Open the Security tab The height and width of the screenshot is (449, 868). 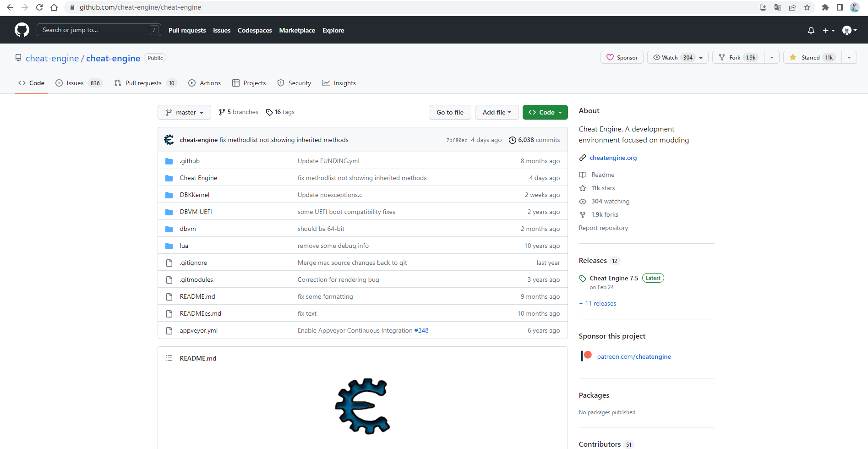pyautogui.click(x=294, y=83)
